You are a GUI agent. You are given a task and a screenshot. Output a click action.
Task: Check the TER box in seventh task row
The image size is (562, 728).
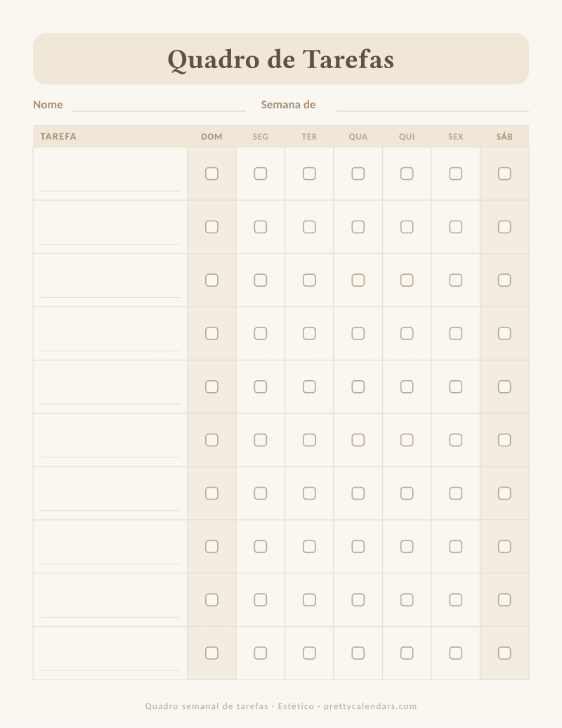[x=309, y=493]
